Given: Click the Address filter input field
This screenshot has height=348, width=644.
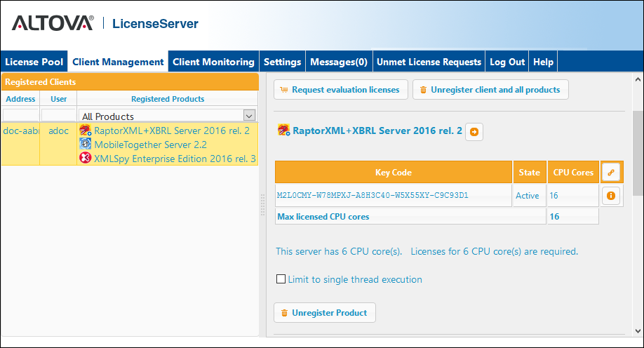Looking at the screenshot, I should coord(20,115).
